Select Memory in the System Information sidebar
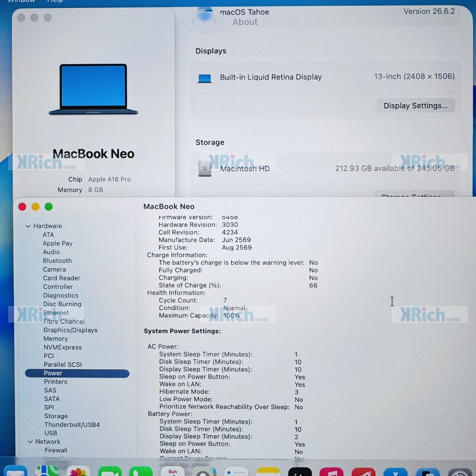Viewport: 476px width, 476px height. [56, 338]
